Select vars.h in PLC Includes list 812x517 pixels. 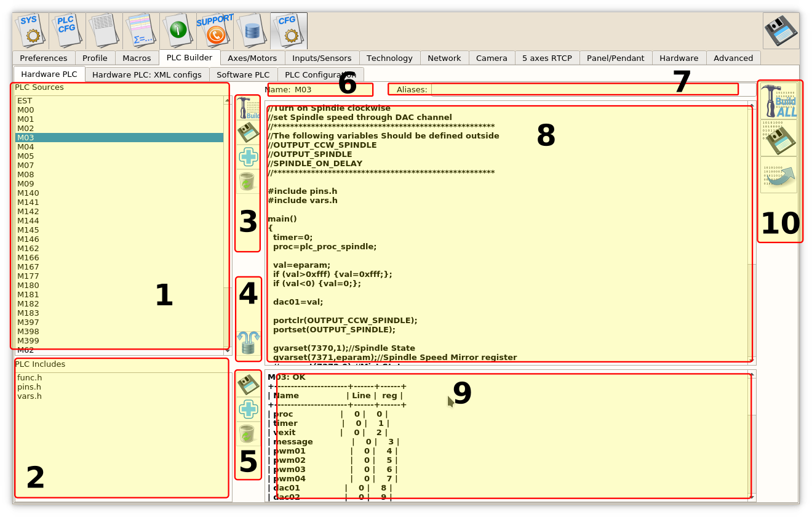point(30,396)
